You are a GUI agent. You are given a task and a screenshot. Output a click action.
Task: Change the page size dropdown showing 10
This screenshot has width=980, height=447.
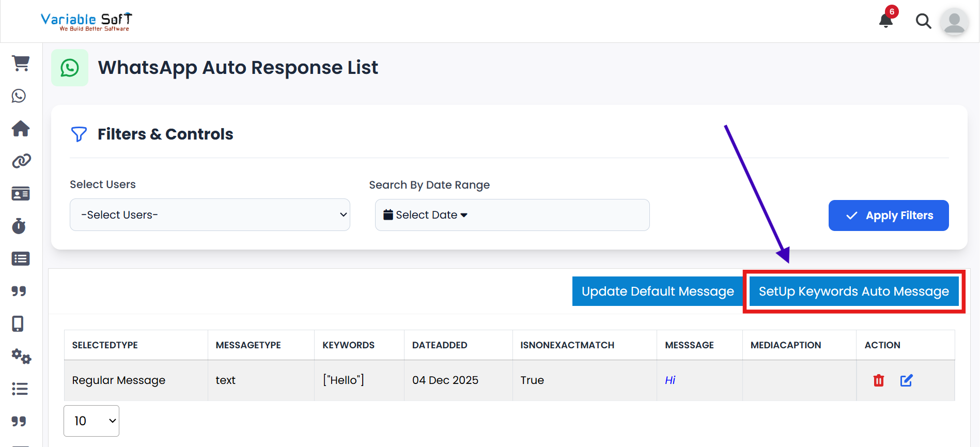91,421
